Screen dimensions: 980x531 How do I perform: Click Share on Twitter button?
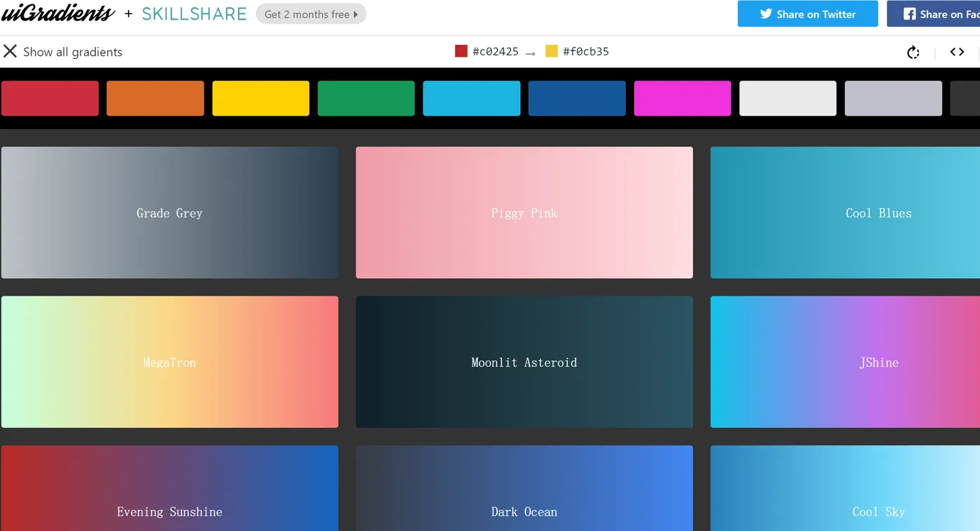pos(808,14)
